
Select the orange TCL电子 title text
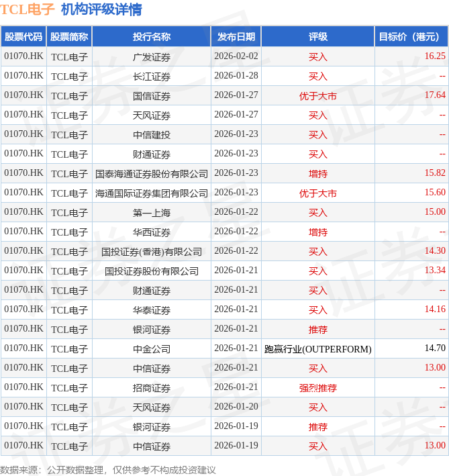28,9
